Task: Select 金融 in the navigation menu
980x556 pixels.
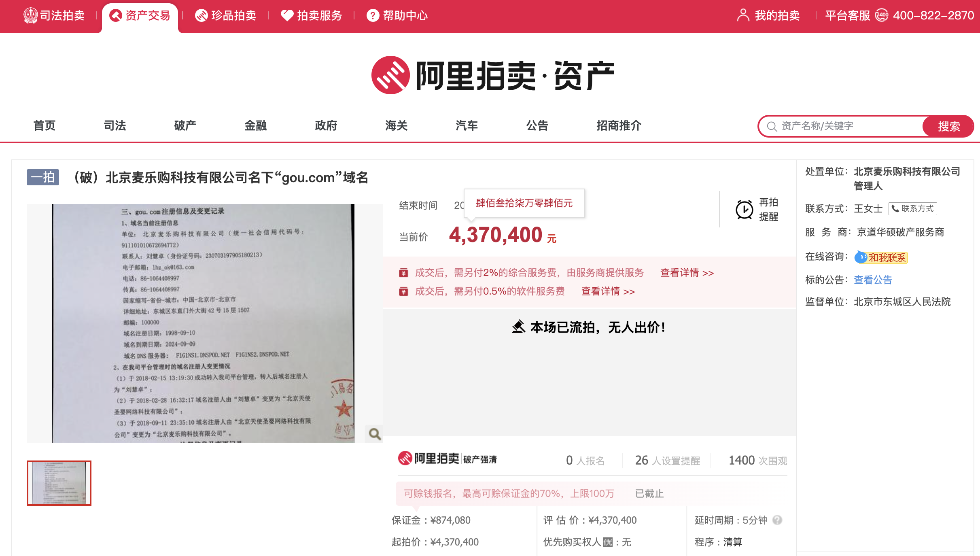Action: point(255,125)
